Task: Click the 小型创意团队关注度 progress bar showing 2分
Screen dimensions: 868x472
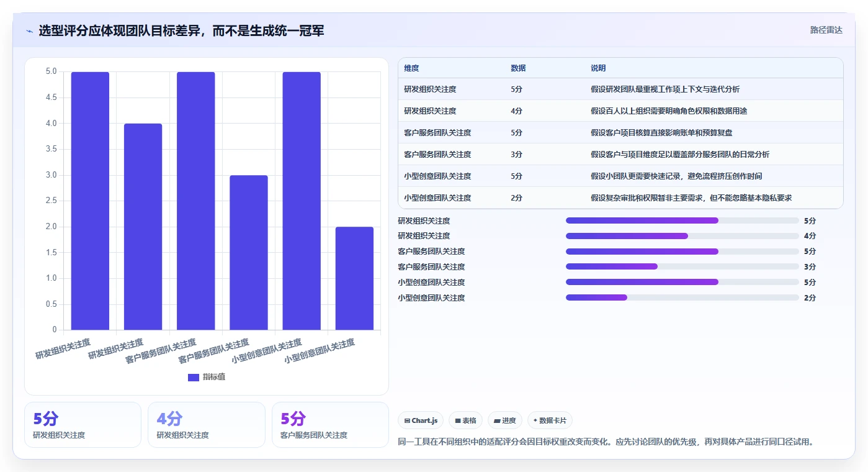Action: click(682, 297)
